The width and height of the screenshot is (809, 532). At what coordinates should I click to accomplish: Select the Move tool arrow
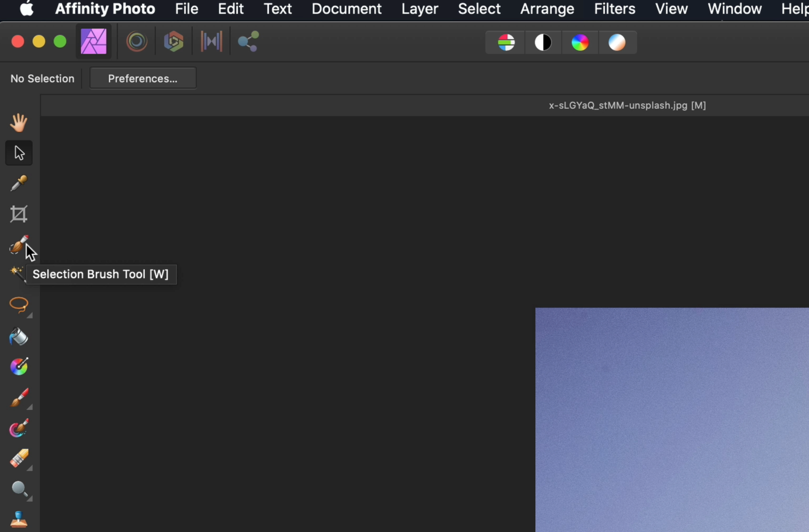[19, 153]
